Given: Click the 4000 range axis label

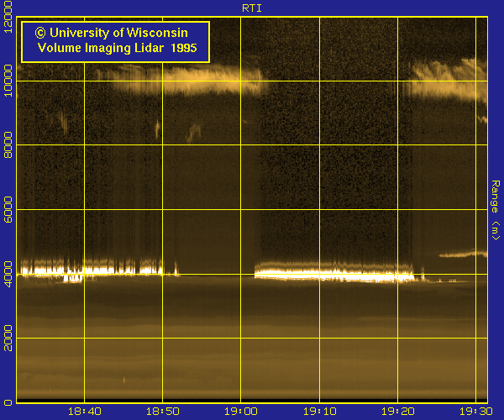Looking at the screenshot, I should coord(8,274).
